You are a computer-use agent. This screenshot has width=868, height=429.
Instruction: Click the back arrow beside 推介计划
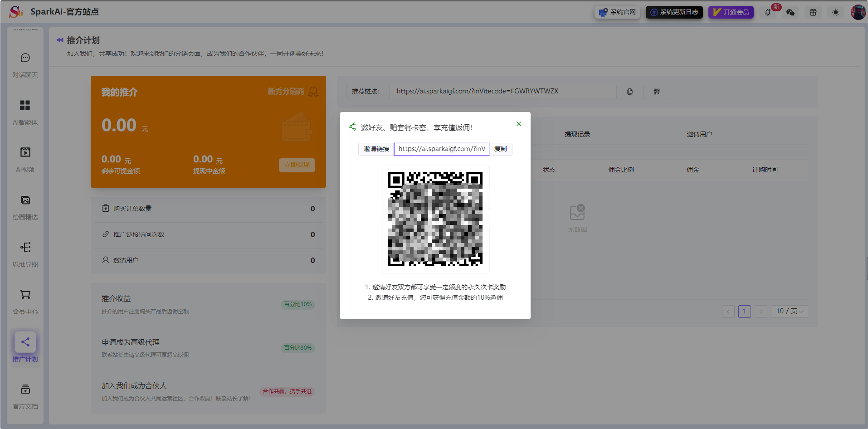tap(60, 40)
